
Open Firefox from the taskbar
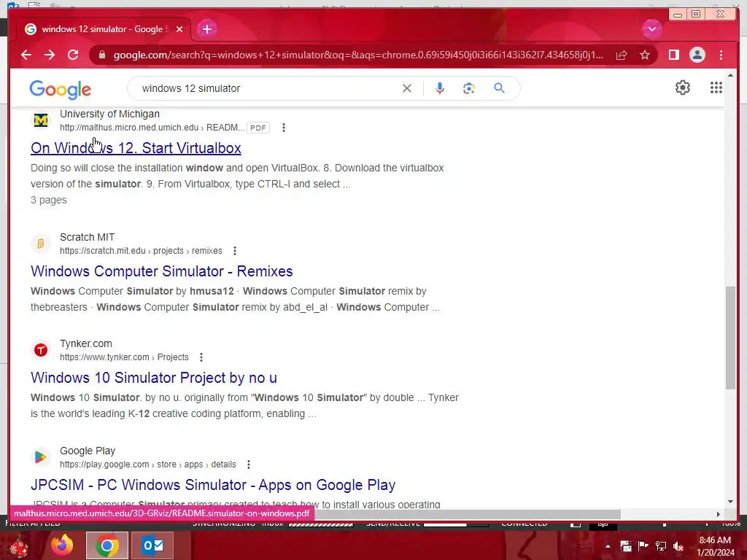pyautogui.click(x=63, y=545)
